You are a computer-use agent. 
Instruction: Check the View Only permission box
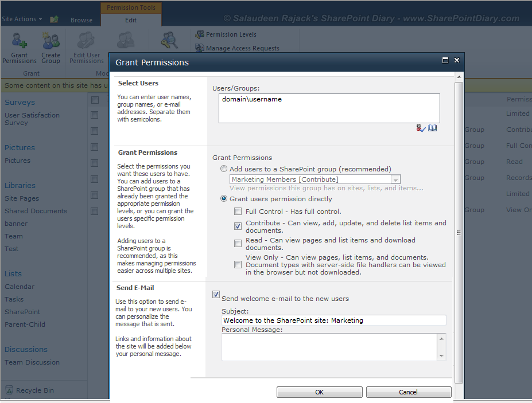[238, 265]
